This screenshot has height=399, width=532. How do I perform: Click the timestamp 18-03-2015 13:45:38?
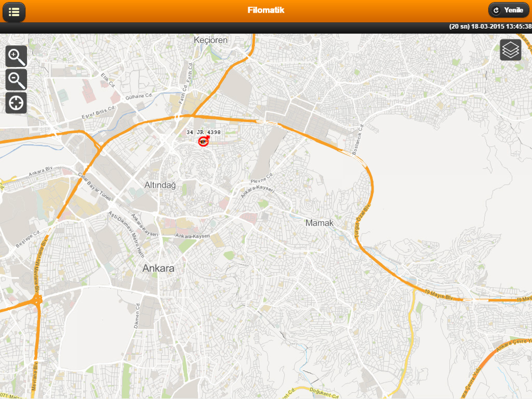pyautogui.click(x=501, y=27)
